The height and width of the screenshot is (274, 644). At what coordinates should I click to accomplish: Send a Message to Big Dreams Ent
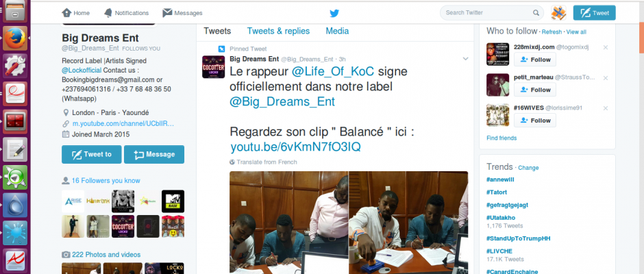[x=154, y=154]
